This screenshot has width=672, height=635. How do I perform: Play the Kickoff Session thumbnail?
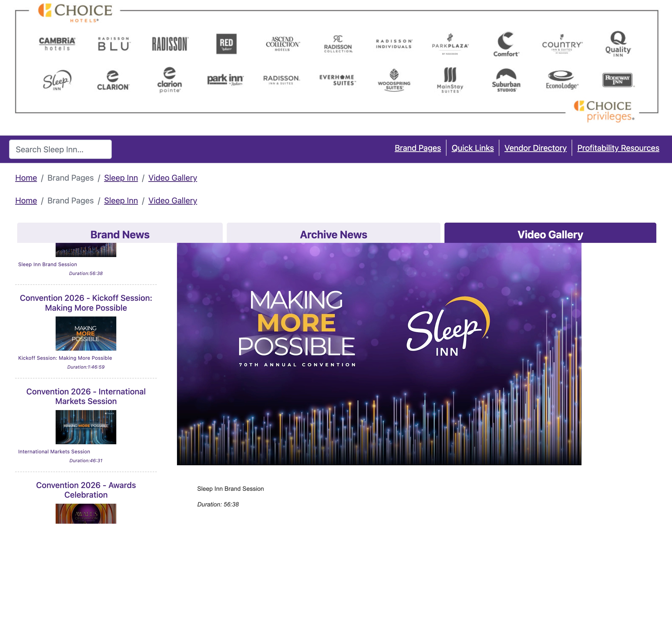tap(86, 333)
